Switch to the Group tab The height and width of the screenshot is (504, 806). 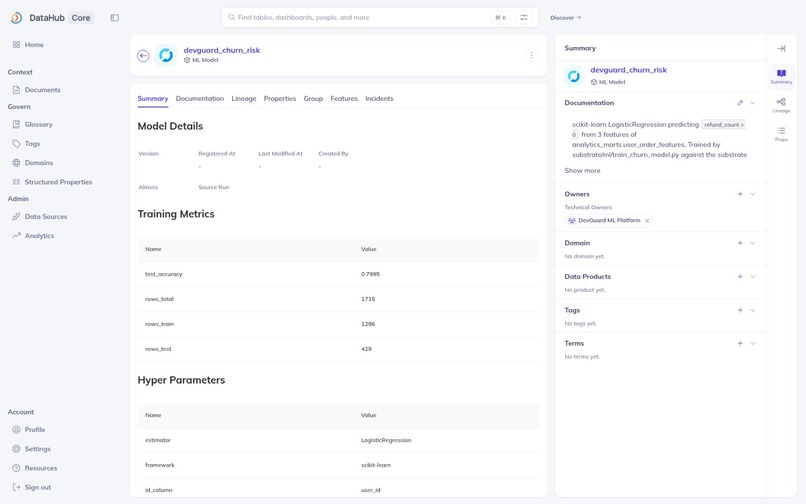click(313, 98)
